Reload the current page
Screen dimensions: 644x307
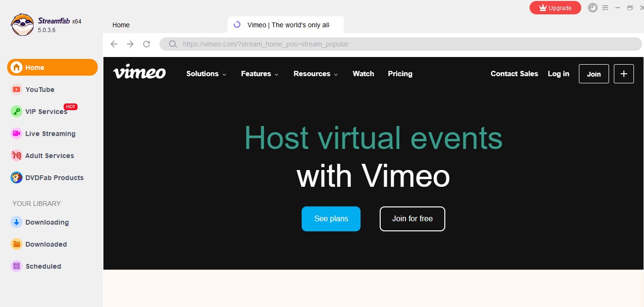147,44
